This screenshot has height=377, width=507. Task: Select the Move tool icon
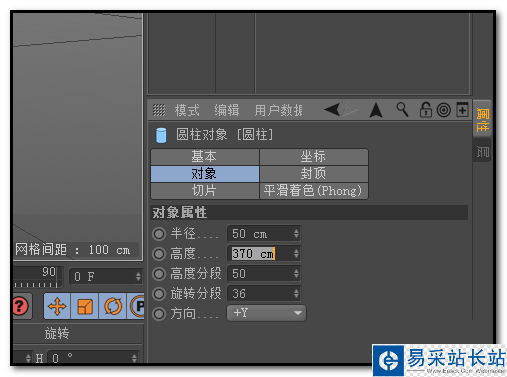tap(57, 306)
